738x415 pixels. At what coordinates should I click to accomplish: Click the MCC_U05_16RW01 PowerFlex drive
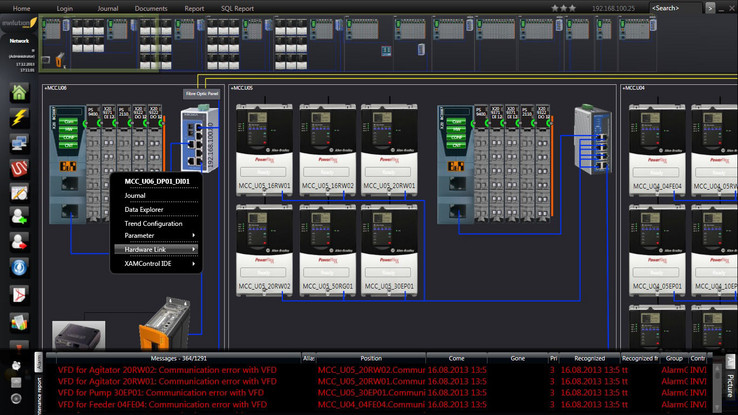coord(264,150)
